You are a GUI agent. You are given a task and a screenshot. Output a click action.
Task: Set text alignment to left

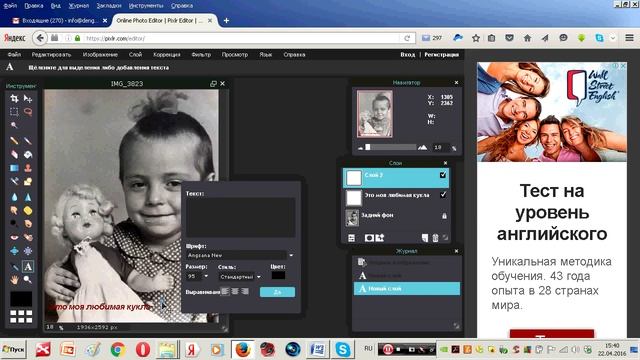click(x=225, y=291)
